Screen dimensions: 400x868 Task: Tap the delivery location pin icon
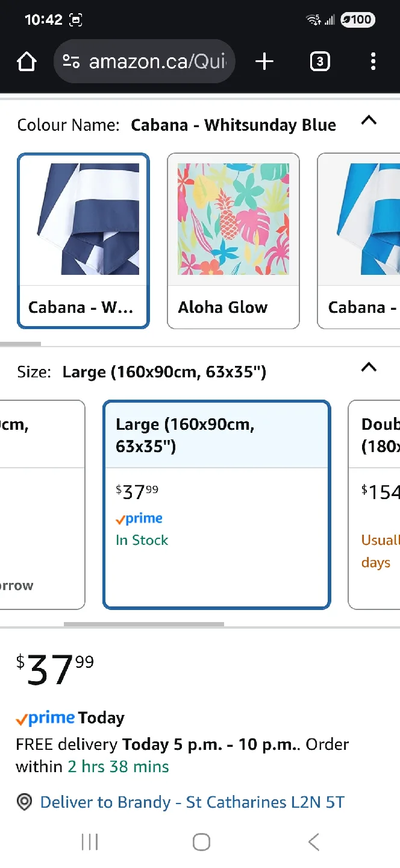pos(24,802)
